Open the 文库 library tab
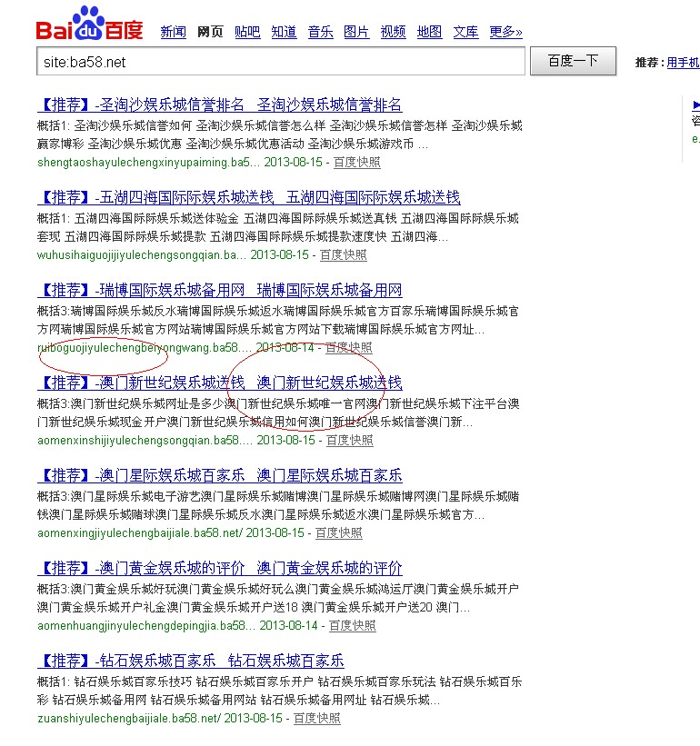700x746 pixels. tap(465, 32)
